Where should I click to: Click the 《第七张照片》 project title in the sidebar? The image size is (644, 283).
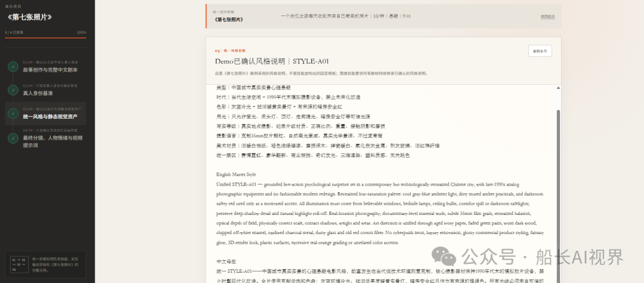point(29,17)
